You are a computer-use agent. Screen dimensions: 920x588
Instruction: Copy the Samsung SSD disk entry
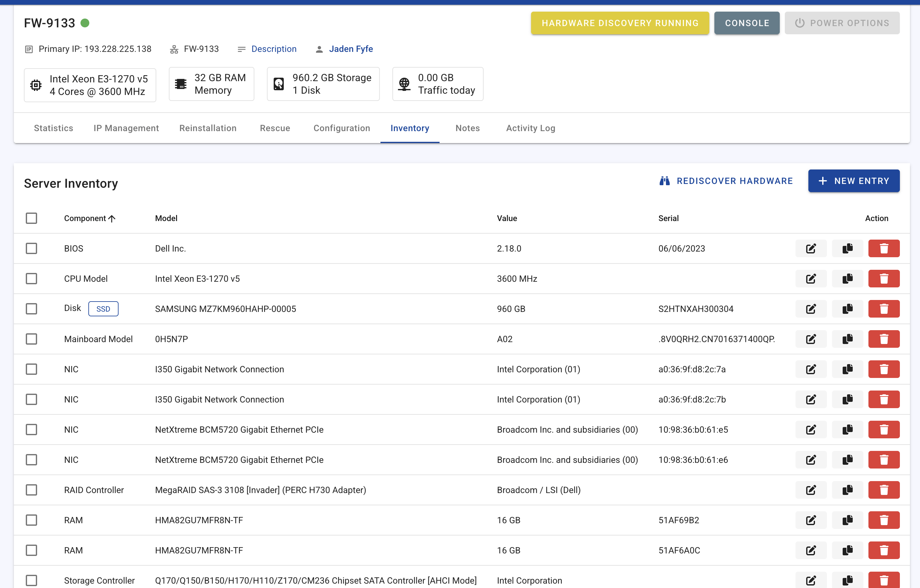click(847, 309)
